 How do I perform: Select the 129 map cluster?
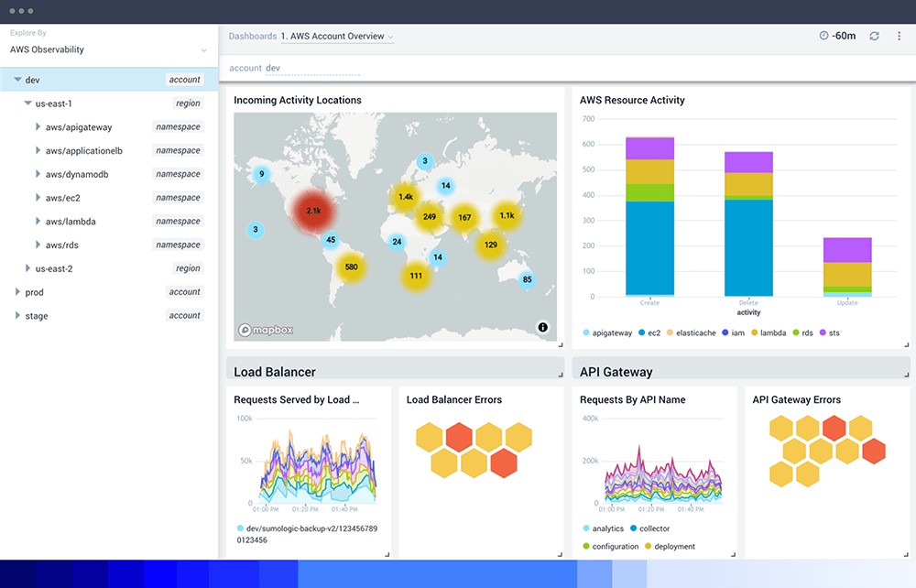click(491, 245)
